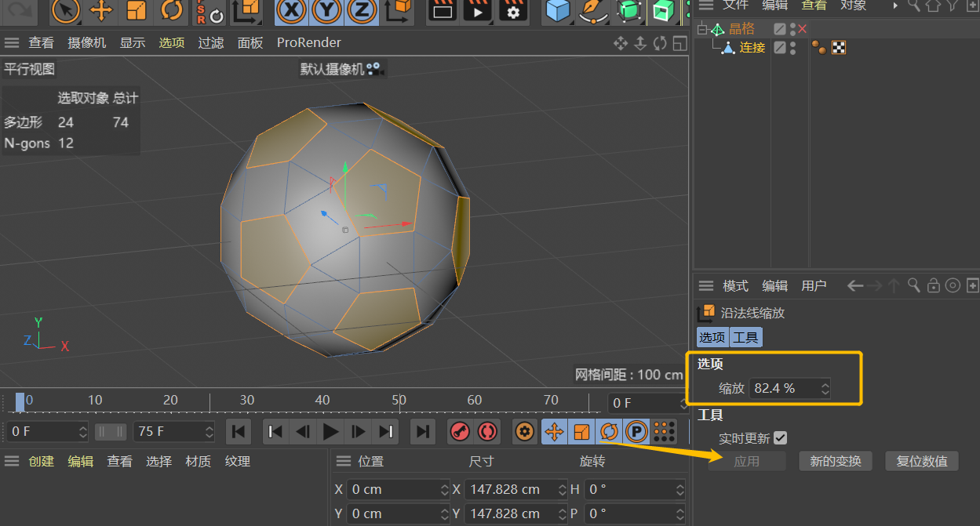Open viewport 摄像机 menu
The image size is (980, 526).
click(x=87, y=42)
